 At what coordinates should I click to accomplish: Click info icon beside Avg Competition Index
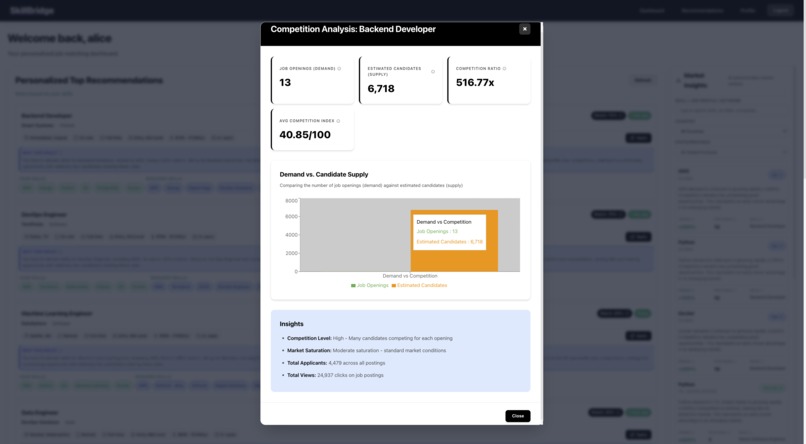click(338, 121)
